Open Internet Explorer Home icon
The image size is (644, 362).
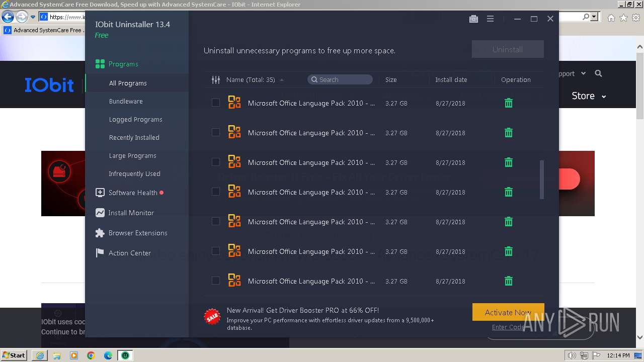coord(611,18)
